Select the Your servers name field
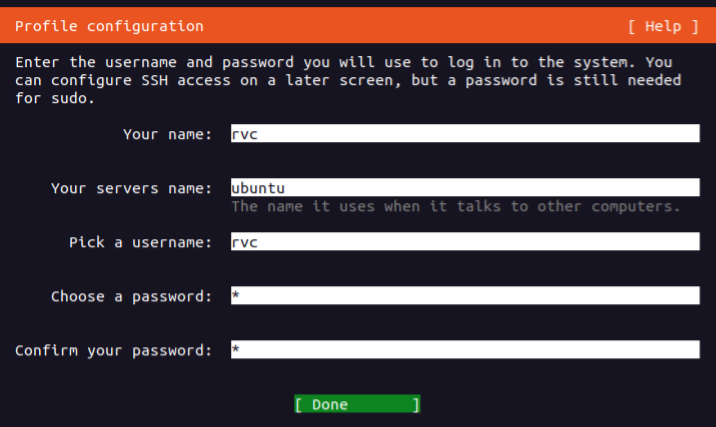Screen dimensions: 716x427 tap(464, 188)
